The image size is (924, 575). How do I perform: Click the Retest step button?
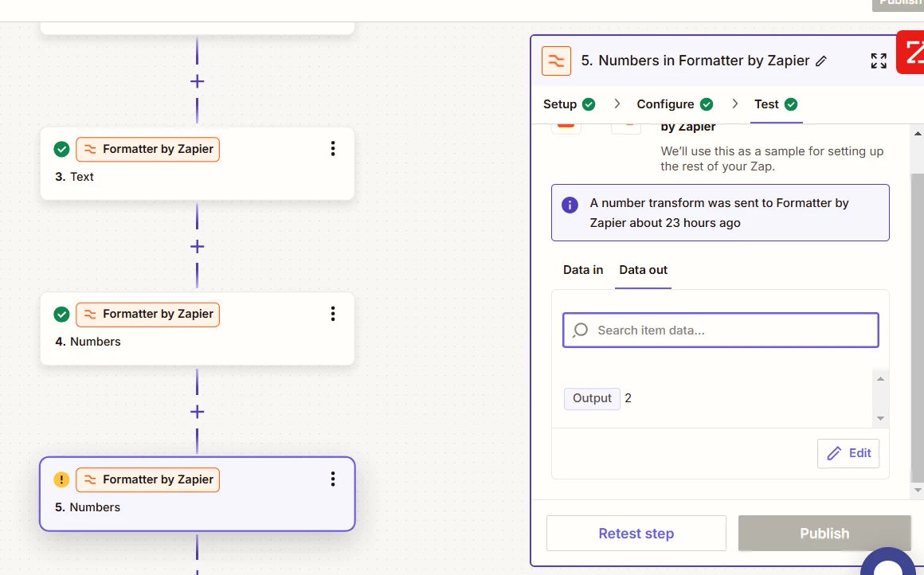tap(636, 533)
